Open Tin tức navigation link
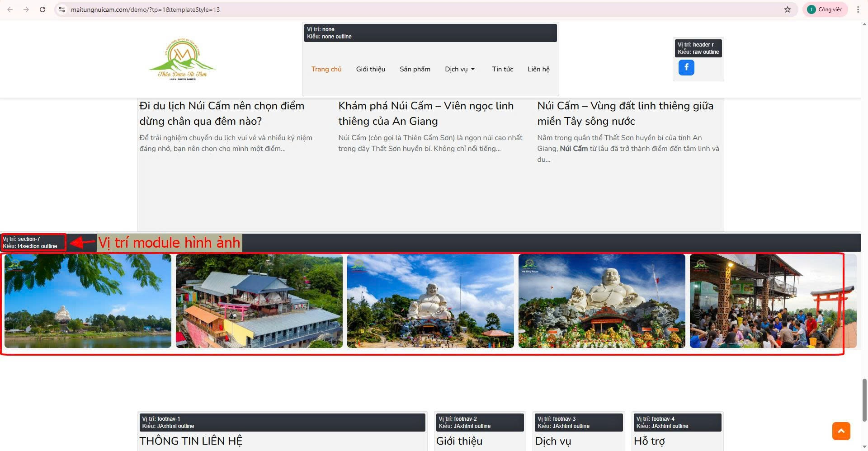This screenshot has height=451, width=868. [x=502, y=69]
